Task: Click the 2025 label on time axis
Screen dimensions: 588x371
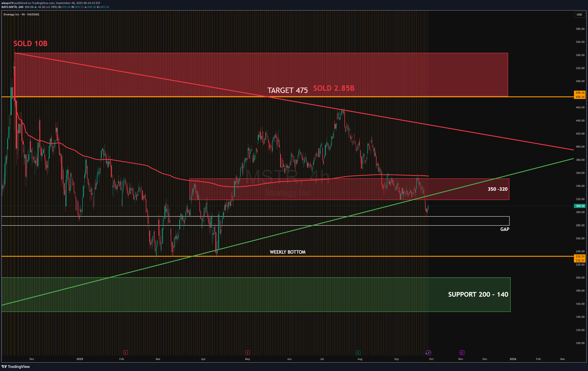Action: click(80, 359)
